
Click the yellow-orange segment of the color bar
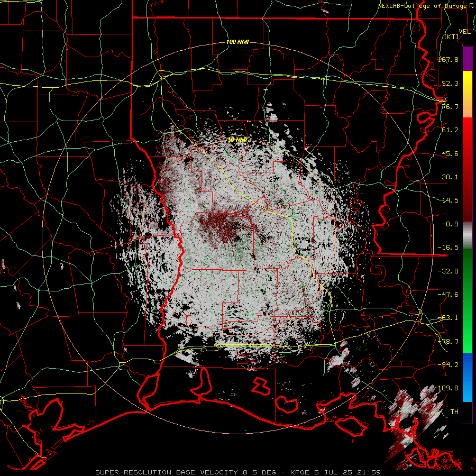point(467,94)
